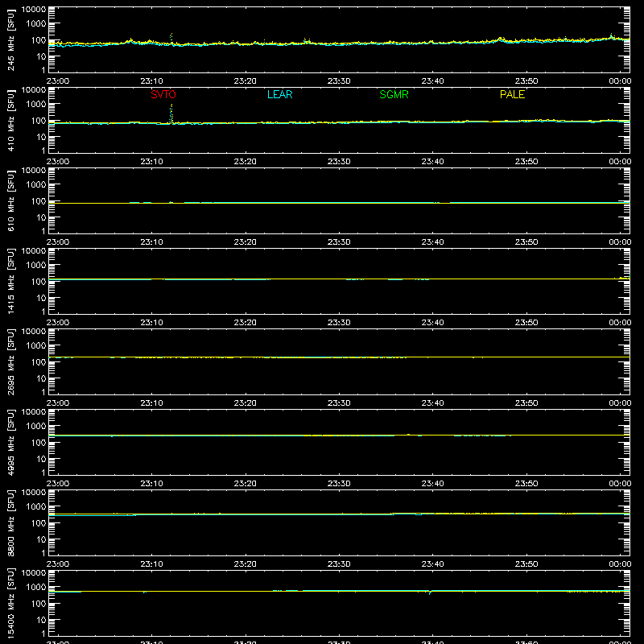Click 23:50 tick under the 610 MHz panel
Image resolution: width=644 pixels, height=644 pixels.
point(526,242)
